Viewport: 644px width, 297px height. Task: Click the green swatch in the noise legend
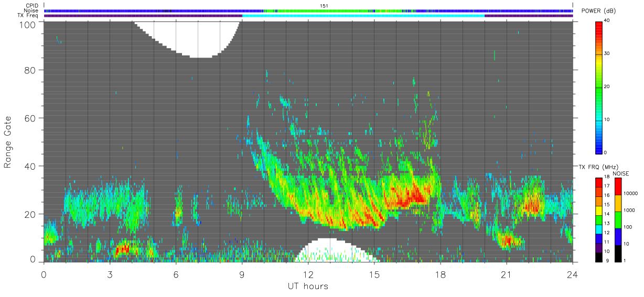(x=618, y=219)
